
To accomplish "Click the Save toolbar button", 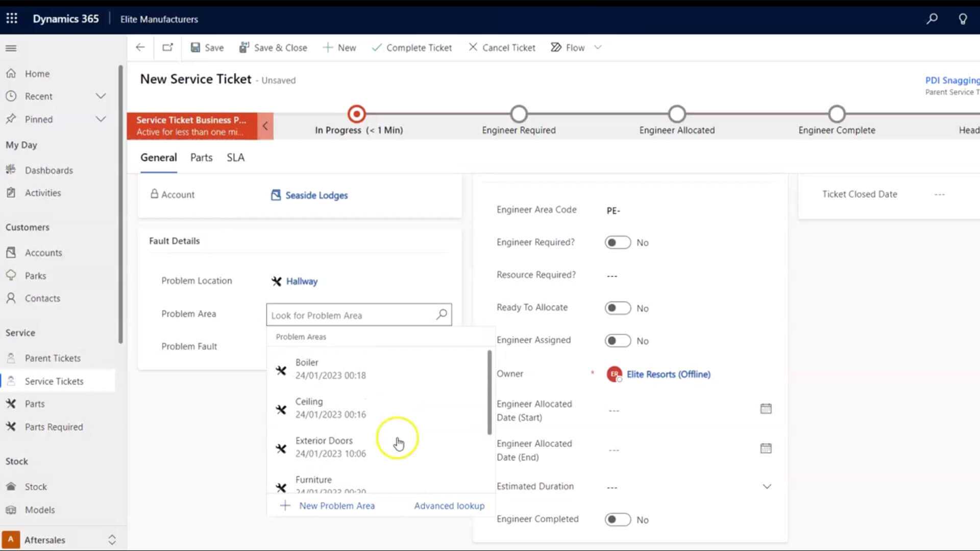I will point(207,47).
